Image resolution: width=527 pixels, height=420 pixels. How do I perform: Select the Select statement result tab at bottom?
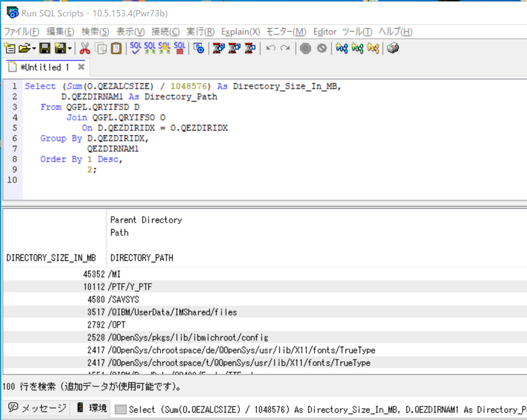(320, 410)
